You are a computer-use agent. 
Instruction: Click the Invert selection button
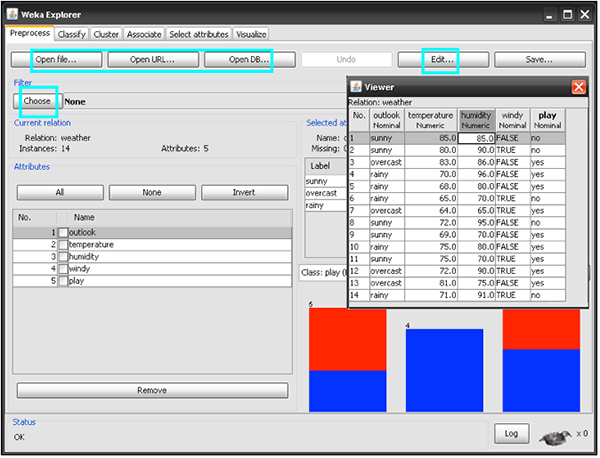[244, 192]
